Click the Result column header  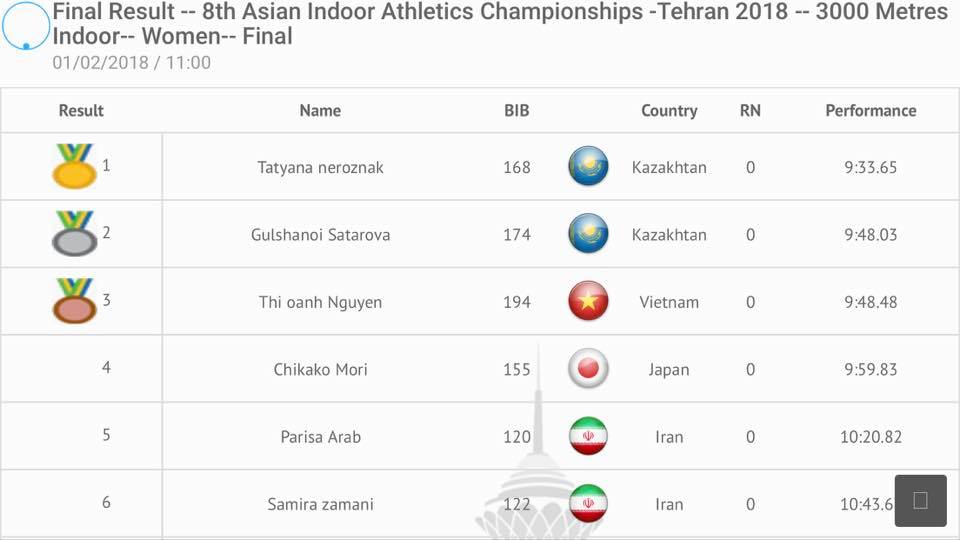coord(81,111)
